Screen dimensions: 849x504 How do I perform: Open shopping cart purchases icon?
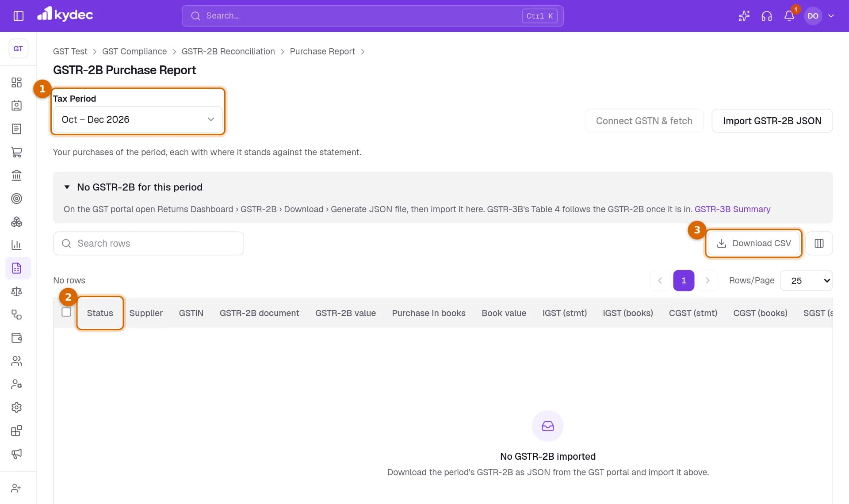[16, 152]
